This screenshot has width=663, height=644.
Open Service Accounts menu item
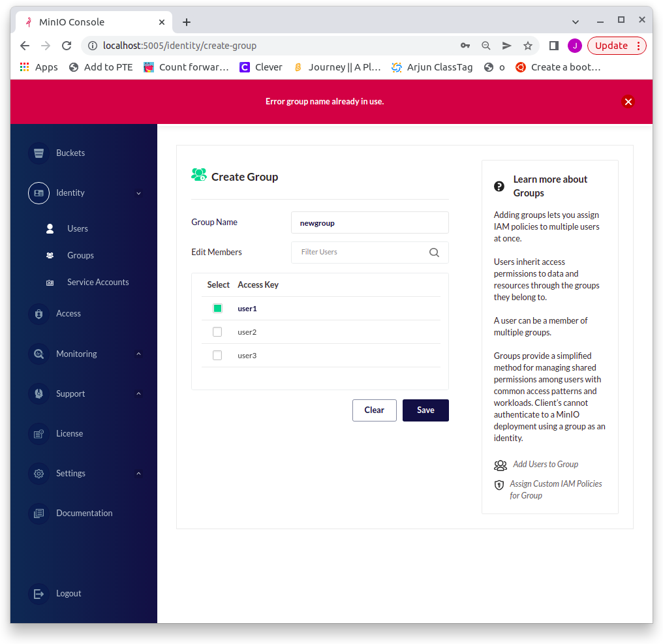(x=98, y=282)
